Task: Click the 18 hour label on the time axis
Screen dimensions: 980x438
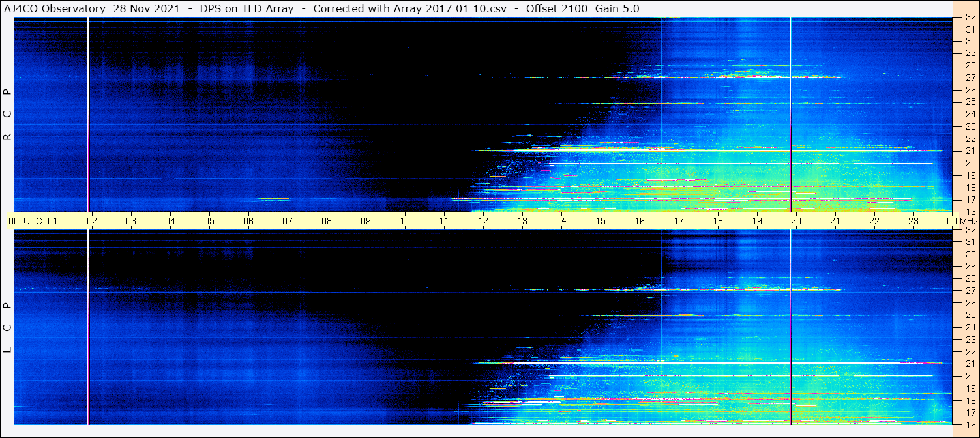Action: click(x=718, y=221)
